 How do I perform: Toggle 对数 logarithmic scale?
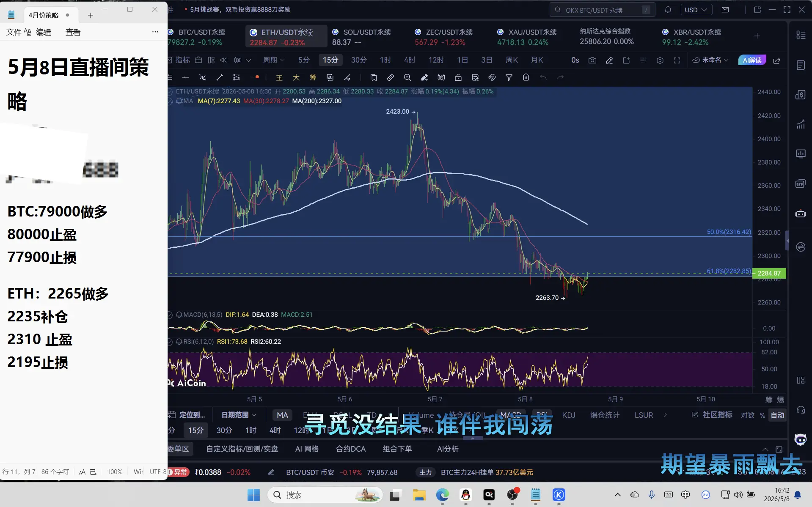click(x=748, y=415)
